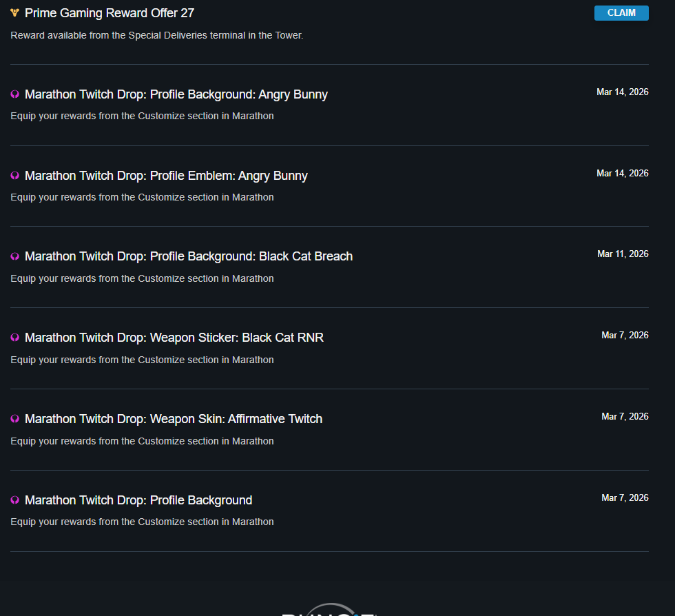Viewport: 675px width, 616px height.
Task: Click Marathon icon beside Weapon Skin: Affirmative Twitch
Action: pos(15,419)
